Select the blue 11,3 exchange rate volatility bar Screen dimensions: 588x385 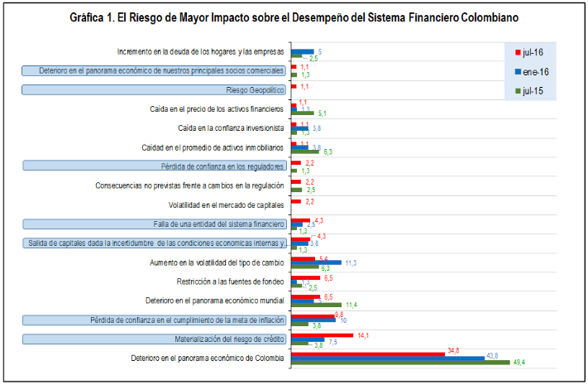click(x=317, y=262)
